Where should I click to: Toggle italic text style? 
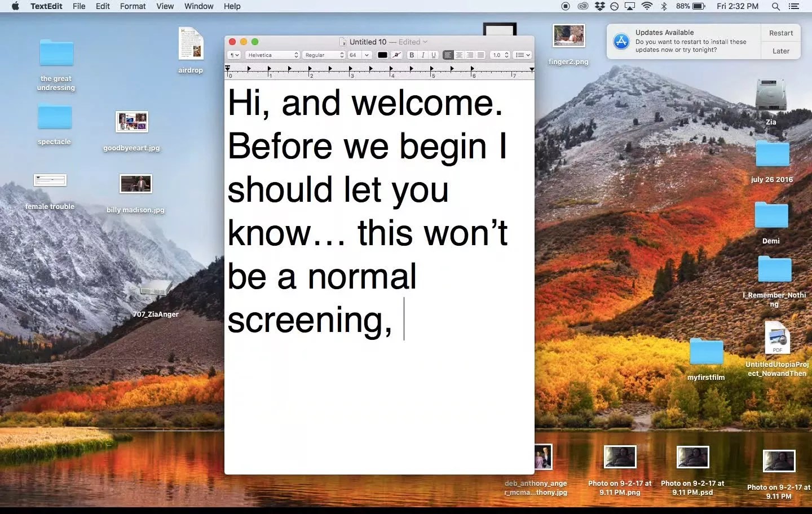423,55
